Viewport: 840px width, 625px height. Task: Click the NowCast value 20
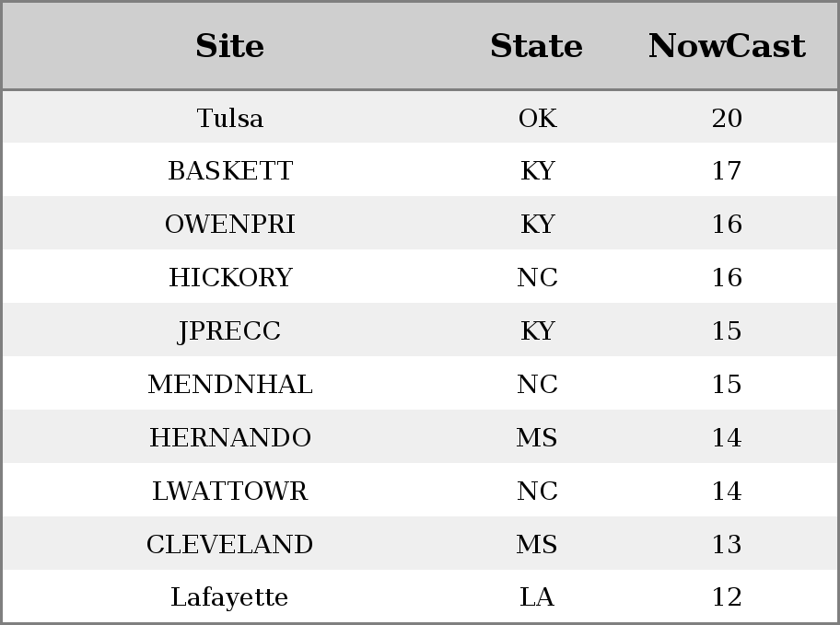727,118
